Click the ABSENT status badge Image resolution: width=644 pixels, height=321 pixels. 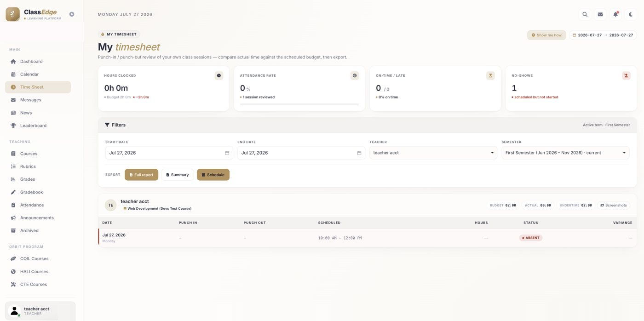(x=531, y=238)
